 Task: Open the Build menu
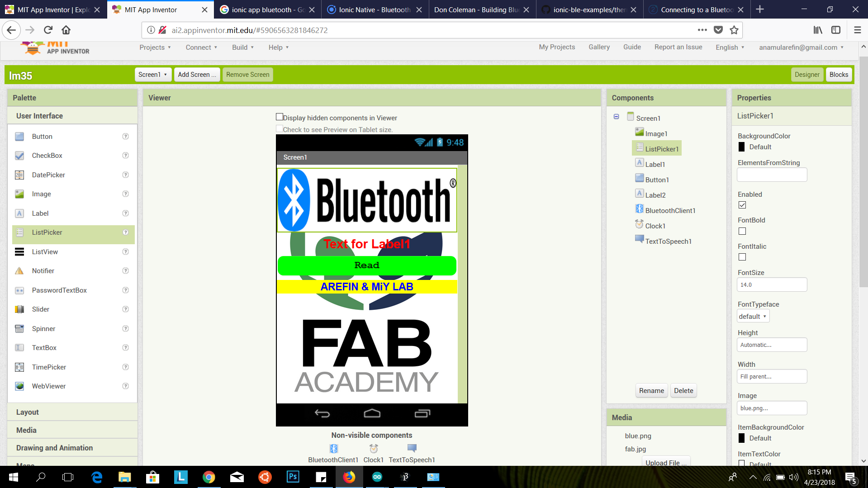243,47
